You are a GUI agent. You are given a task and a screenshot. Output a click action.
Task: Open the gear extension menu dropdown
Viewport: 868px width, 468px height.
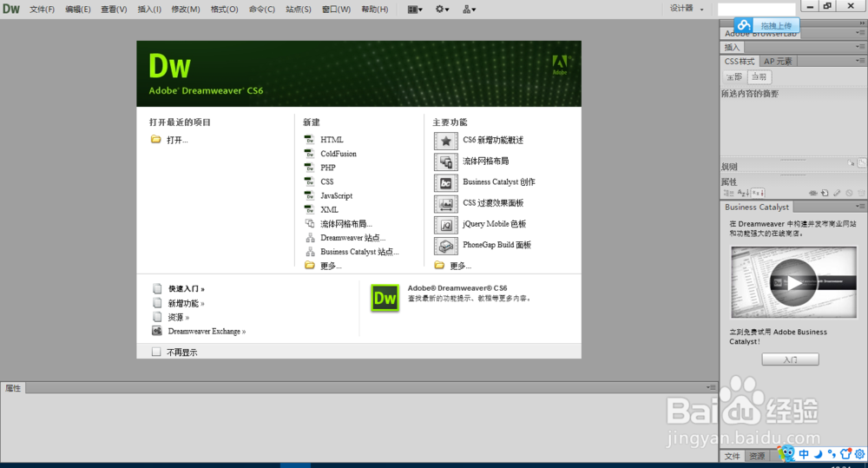[x=442, y=10]
